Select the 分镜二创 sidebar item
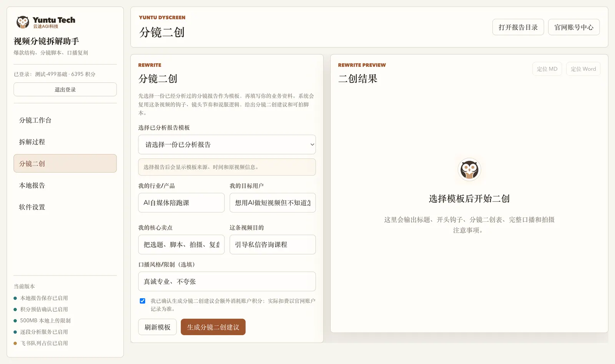615x364 pixels. [x=65, y=163]
